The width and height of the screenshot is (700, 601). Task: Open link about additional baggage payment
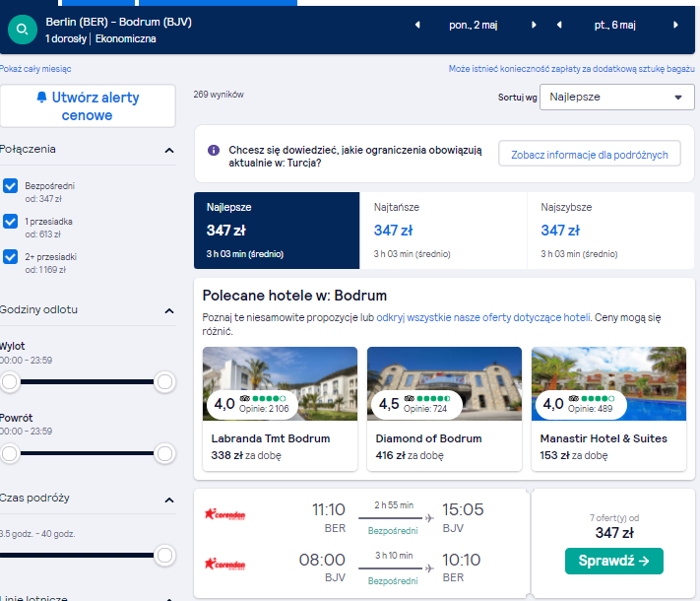[x=572, y=69]
